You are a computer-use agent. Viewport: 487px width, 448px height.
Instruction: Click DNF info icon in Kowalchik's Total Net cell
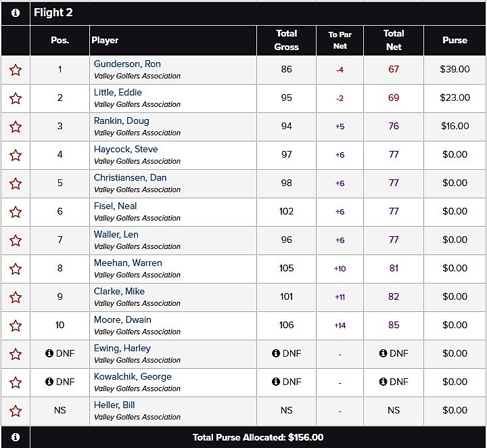383,382
